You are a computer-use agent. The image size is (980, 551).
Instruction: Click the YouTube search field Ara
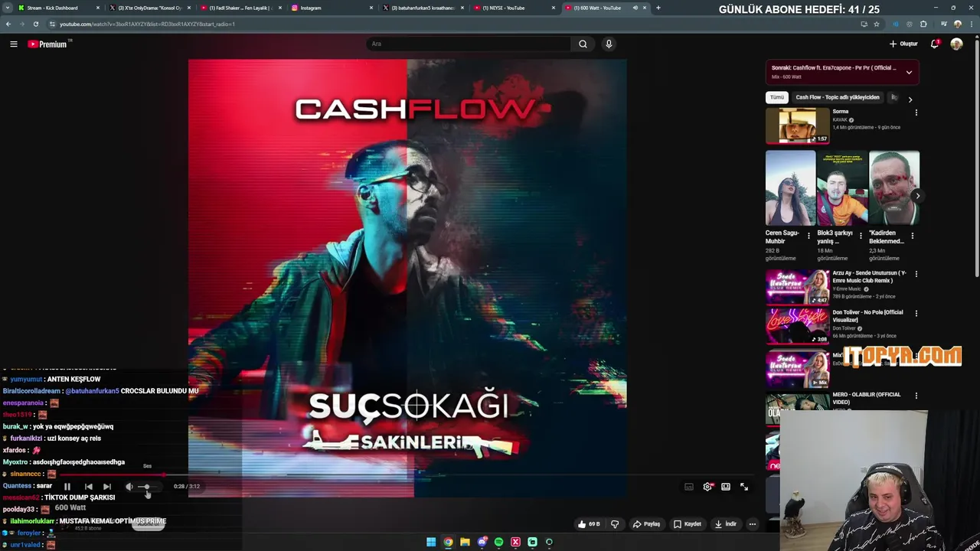(469, 44)
